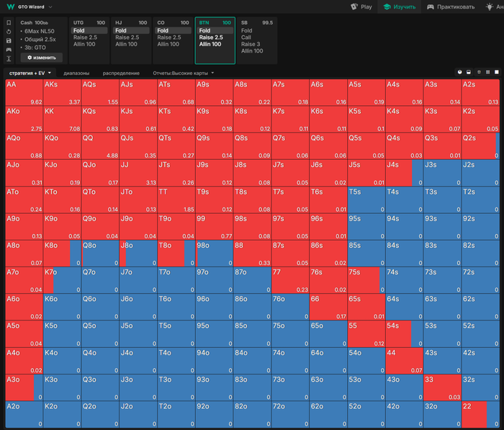This screenshot has width=504, height=430.
Task: Select Fold under HJ
Action: point(131,30)
